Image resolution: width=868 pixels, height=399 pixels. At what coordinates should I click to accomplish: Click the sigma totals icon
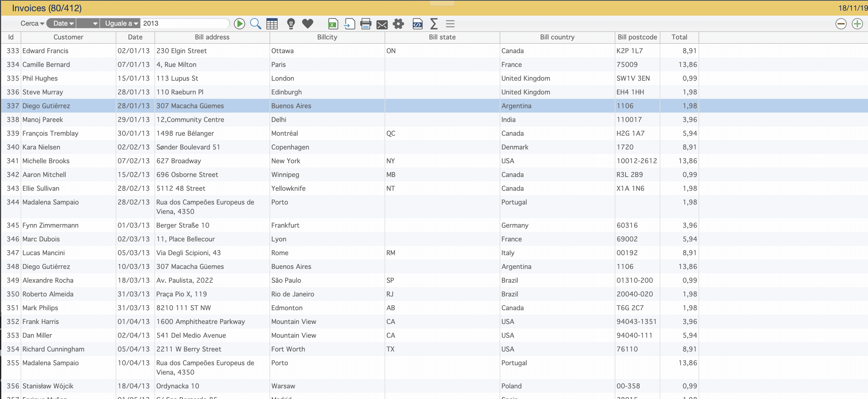[x=434, y=23]
